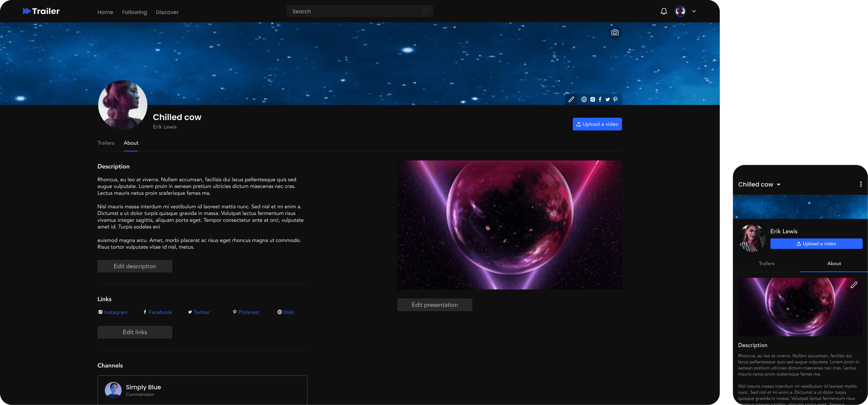Expand the account dropdown chevron
The image size is (868, 405).
[694, 11]
